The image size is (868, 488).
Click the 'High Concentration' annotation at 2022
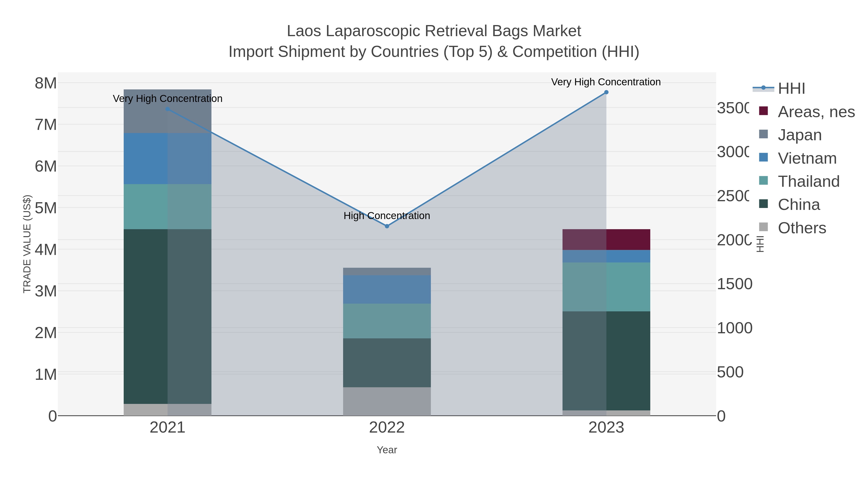[387, 215]
